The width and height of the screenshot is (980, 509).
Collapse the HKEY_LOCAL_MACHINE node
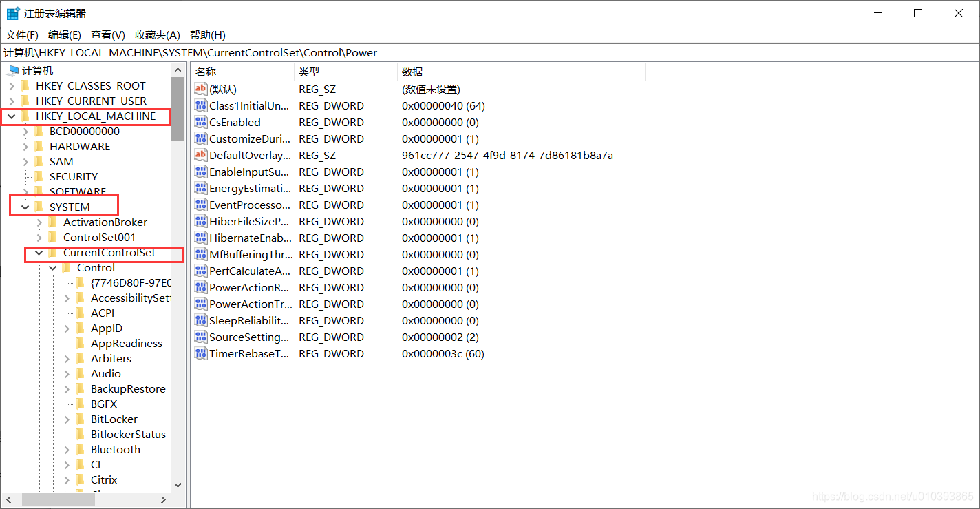12,116
